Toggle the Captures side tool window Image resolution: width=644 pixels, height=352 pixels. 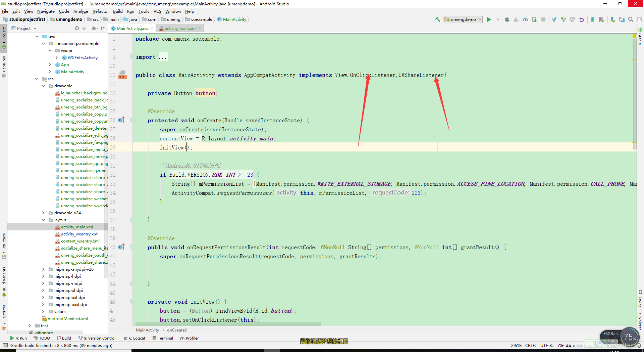(4, 66)
